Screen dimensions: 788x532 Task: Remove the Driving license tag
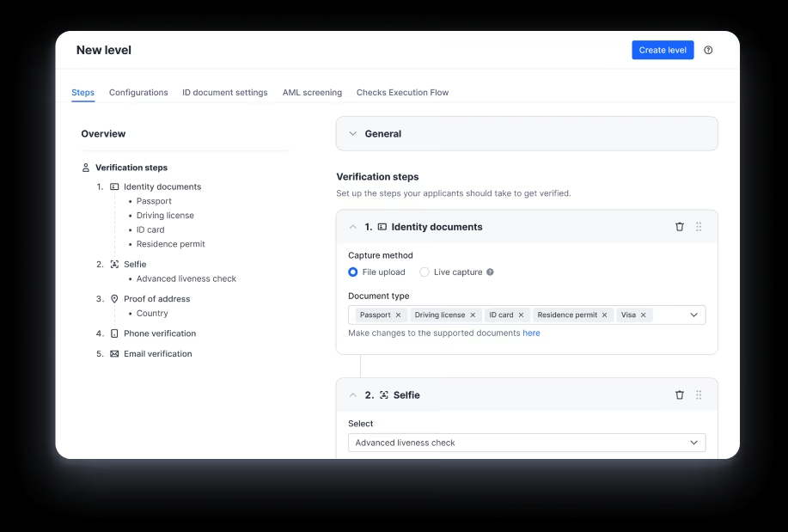click(473, 315)
